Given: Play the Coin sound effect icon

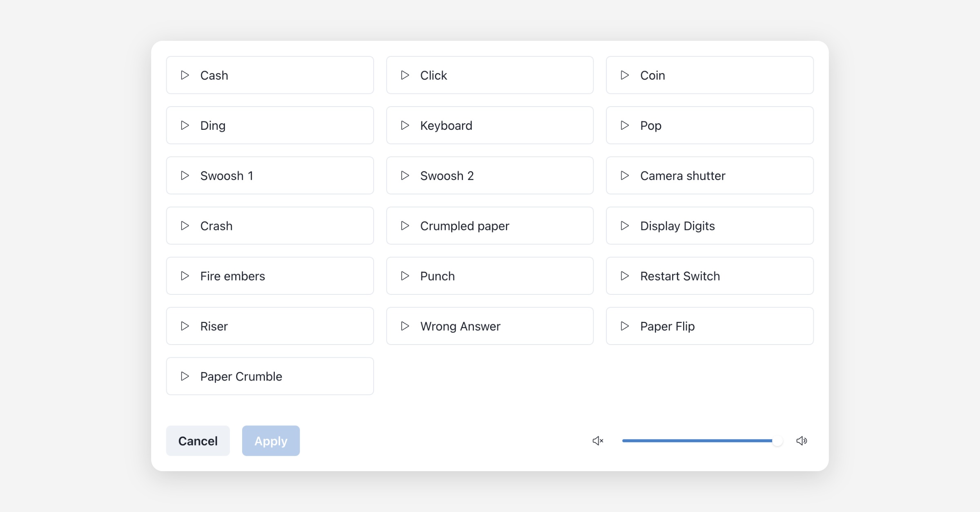Looking at the screenshot, I should [x=625, y=75].
